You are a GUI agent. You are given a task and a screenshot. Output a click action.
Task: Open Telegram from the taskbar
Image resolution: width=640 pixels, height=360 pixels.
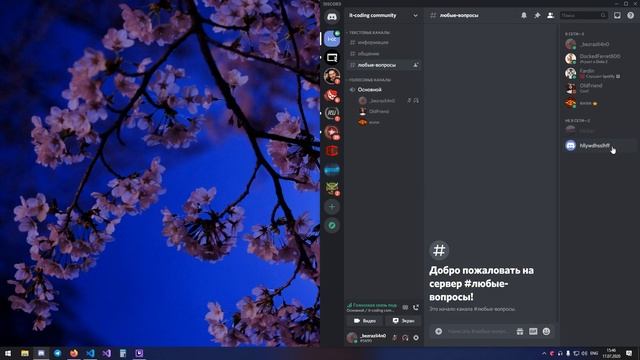pyautogui.click(x=58, y=353)
